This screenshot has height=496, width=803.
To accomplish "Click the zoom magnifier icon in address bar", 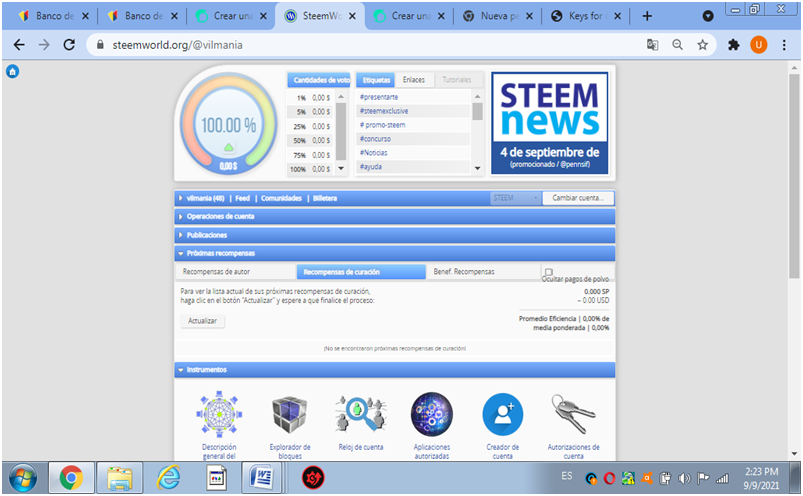I will click(678, 45).
